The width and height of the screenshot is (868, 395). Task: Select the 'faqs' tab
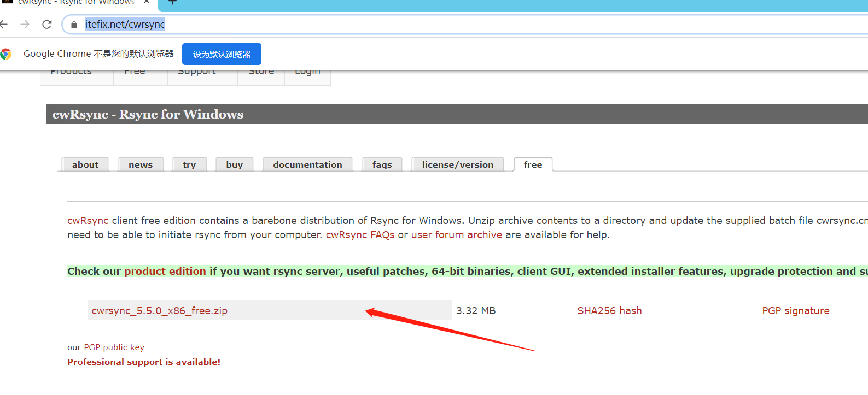coord(382,164)
